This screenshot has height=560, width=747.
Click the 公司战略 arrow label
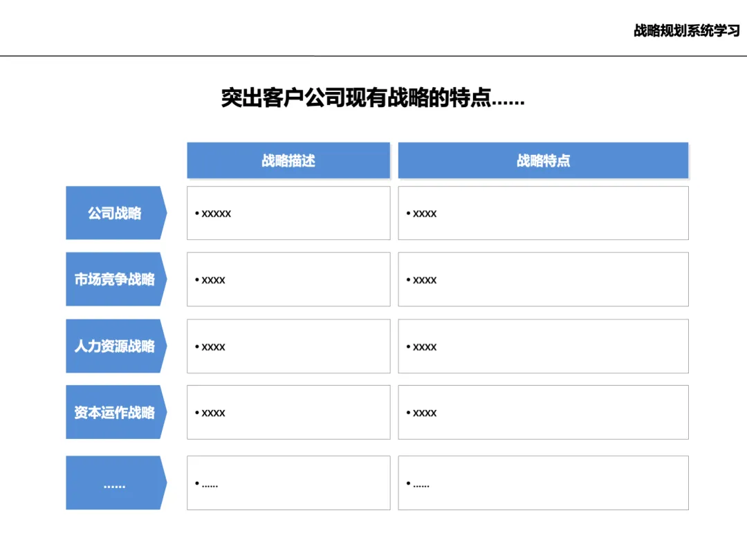pos(116,213)
